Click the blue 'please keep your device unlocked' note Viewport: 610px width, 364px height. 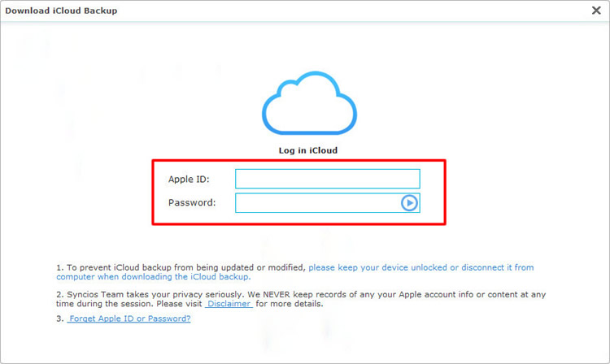coord(295,272)
